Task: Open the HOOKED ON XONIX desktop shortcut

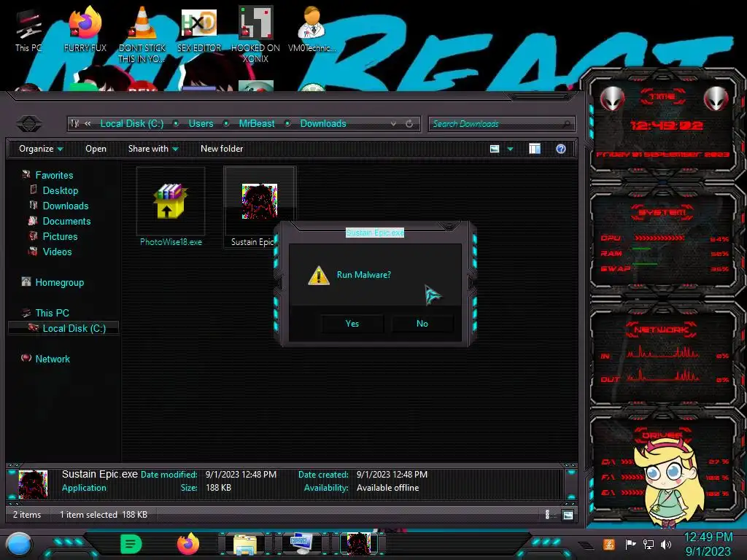Action: click(x=255, y=34)
